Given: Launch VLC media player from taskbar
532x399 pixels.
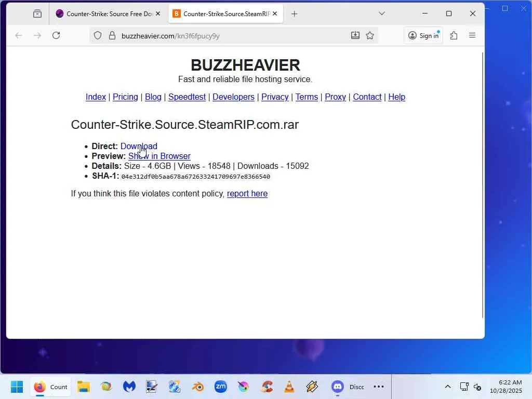Looking at the screenshot, I should (x=289, y=387).
